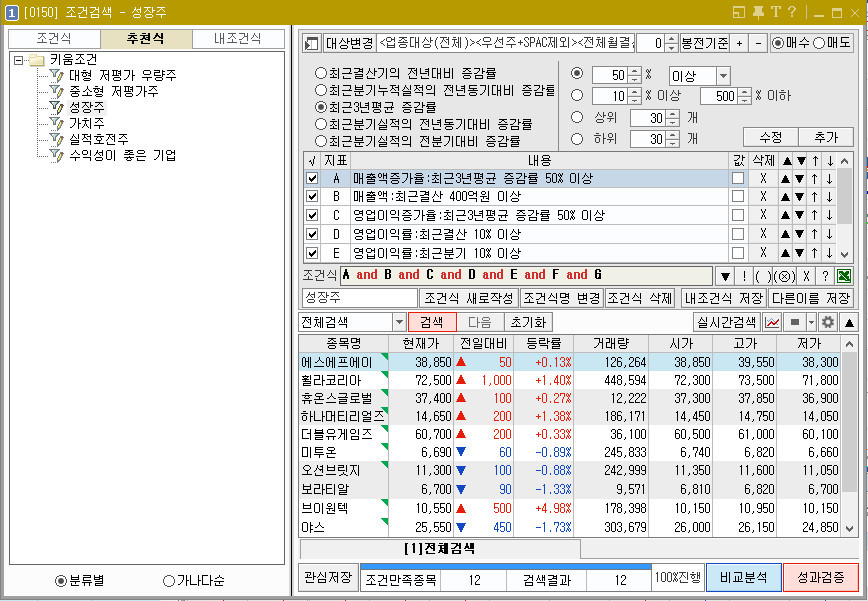The height and width of the screenshot is (601, 868).
Task: Increase the 50 value with its spinner arrow
Action: pyautogui.click(x=634, y=68)
